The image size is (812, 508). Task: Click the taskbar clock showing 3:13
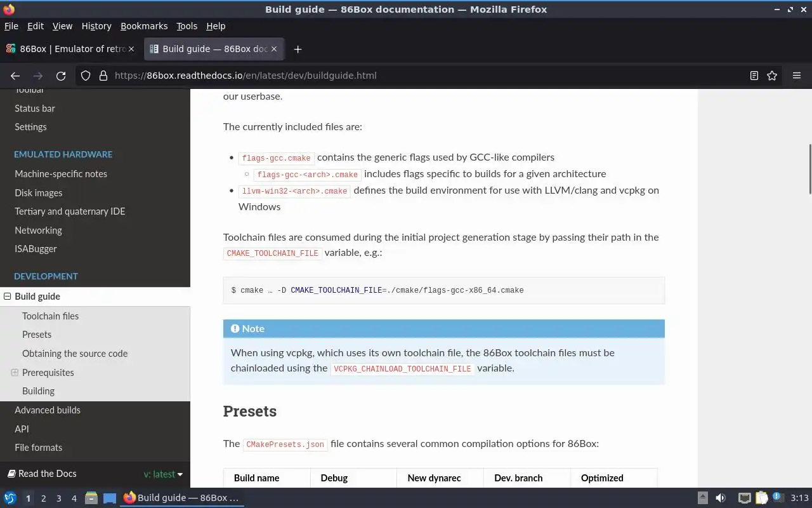click(799, 498)
